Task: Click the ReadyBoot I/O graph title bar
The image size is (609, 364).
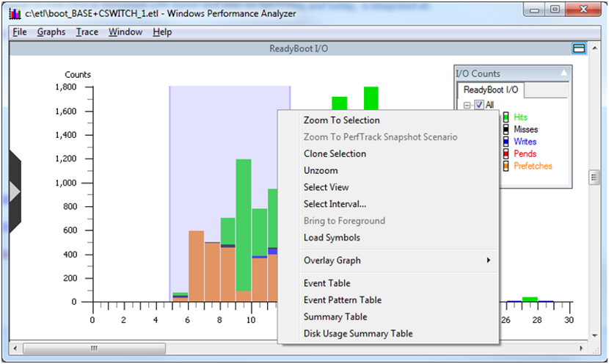Action: [x=299, y=48]
